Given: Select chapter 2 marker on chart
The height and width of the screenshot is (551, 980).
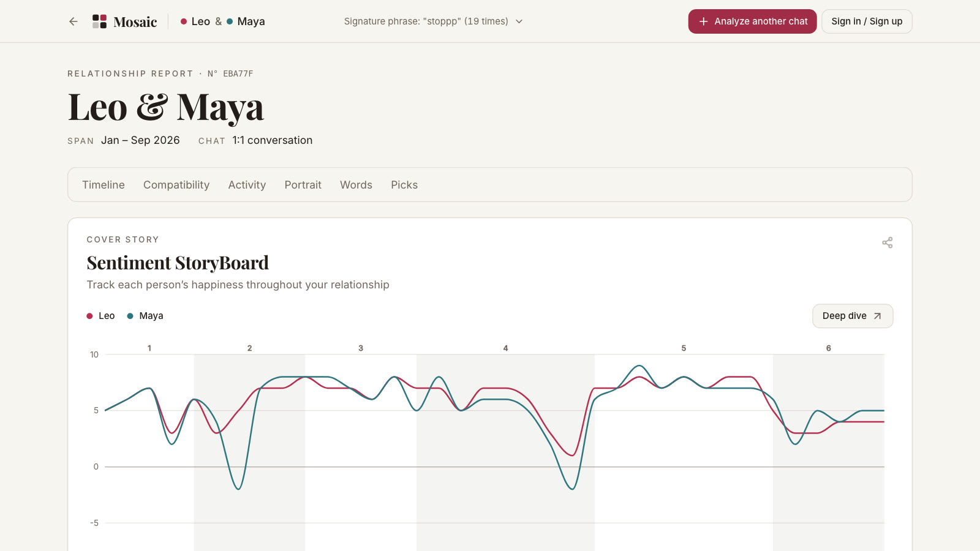Looking at the screenshot, I should click(250, 348).
